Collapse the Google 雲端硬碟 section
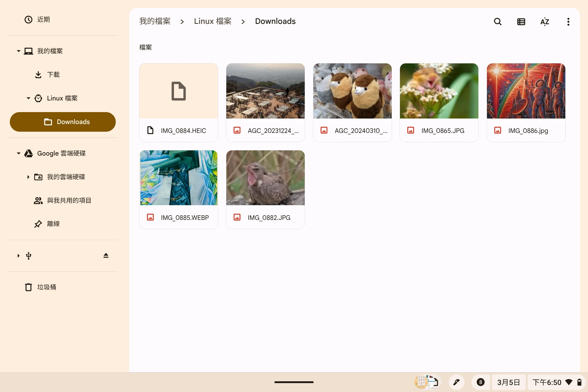The image size is (588, 392). click(x=18, y=153)
